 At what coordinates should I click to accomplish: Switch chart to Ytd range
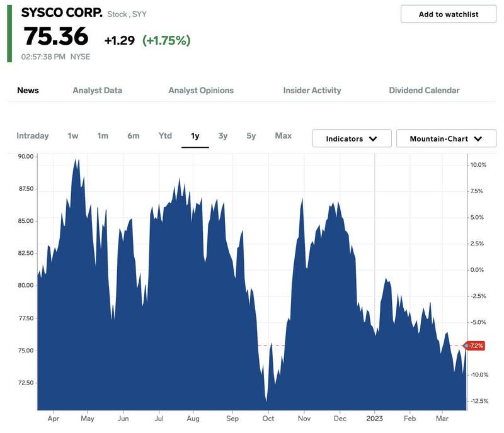(165, 136)
